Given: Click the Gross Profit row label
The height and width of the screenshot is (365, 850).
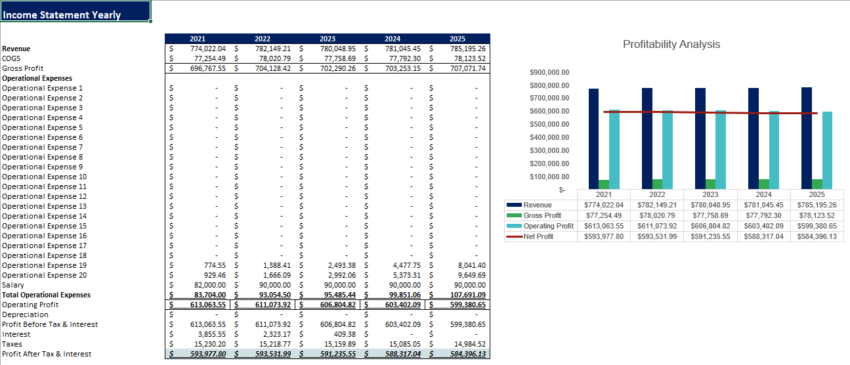Looking at the screenshot, I should (x=22, y=68).
